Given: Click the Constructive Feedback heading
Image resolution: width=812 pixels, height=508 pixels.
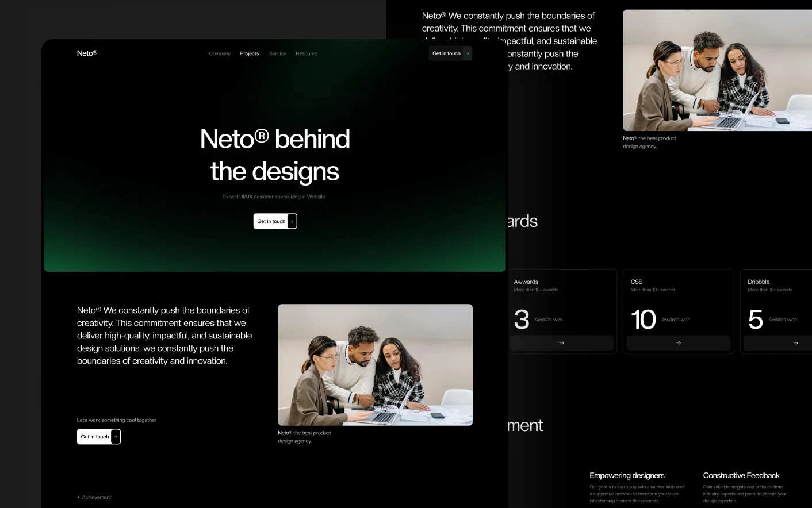Looking at the screenshot, I should (741, 476).
